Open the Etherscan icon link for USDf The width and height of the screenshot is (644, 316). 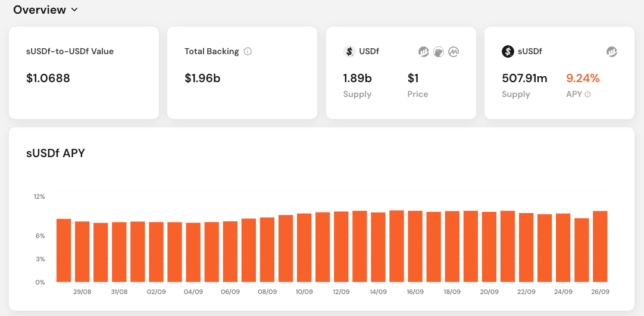point(424,52)
